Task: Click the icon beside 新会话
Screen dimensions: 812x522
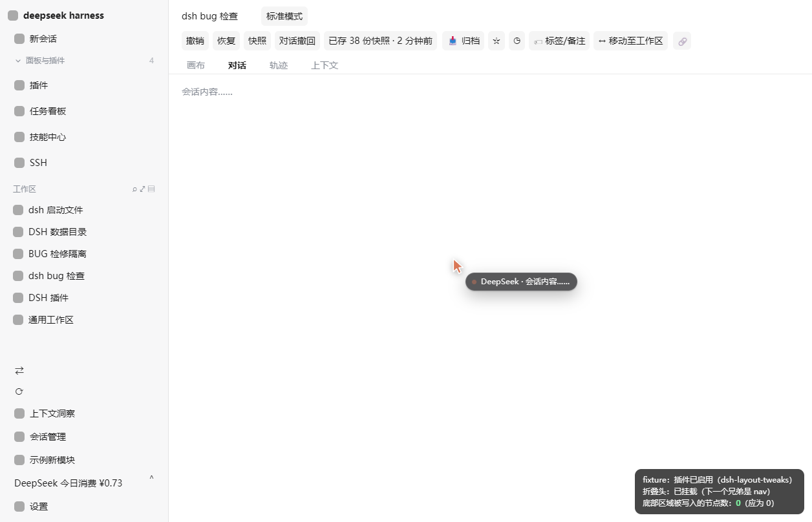Action: point(19,39)
